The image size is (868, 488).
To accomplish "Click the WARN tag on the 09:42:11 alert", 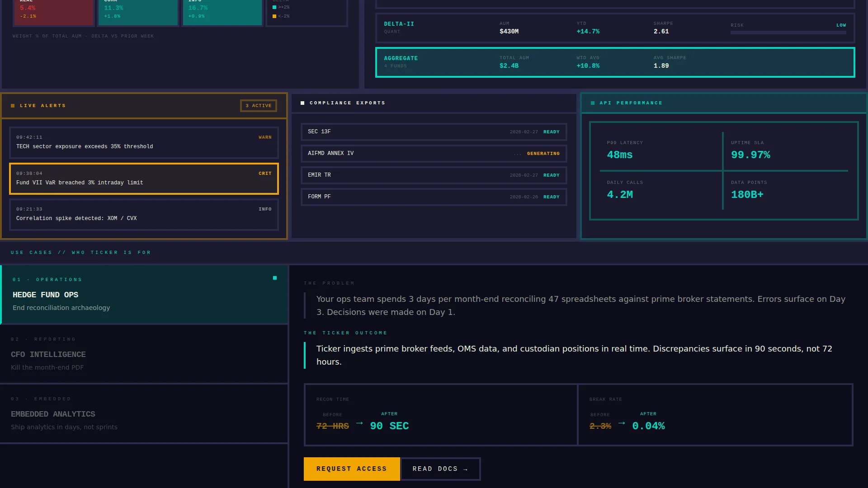I will coord(265,137).
